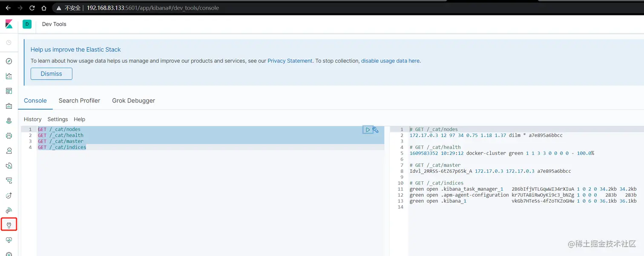Open Management gear icon at sidebar bottom
Image resolution: width=644 pixels, height=256 pixels.
point(9,254)
